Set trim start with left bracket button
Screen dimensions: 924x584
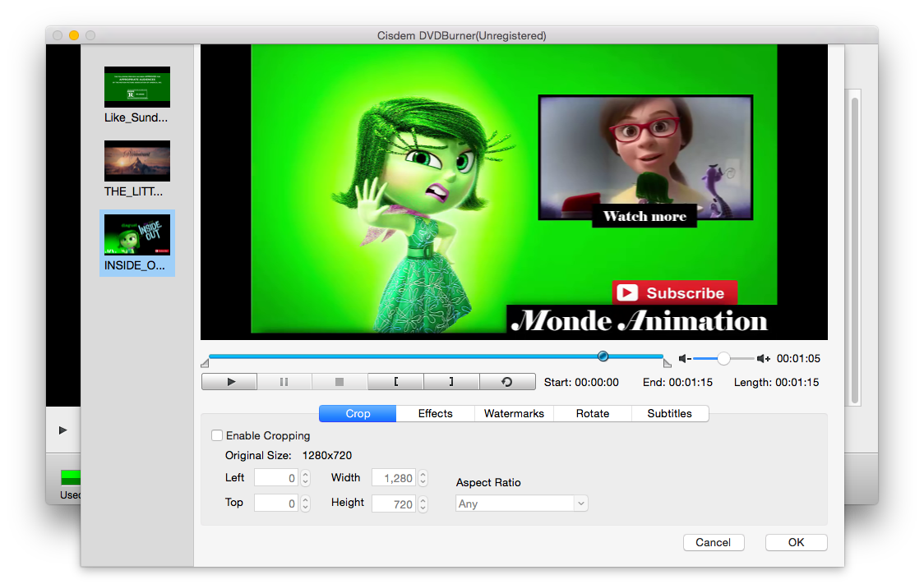pos(395,382)
